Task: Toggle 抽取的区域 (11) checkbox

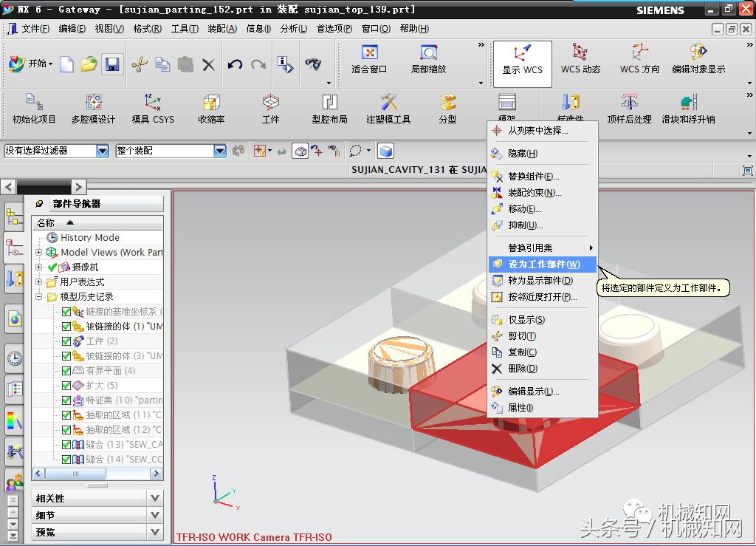Action: click(66, 414)
